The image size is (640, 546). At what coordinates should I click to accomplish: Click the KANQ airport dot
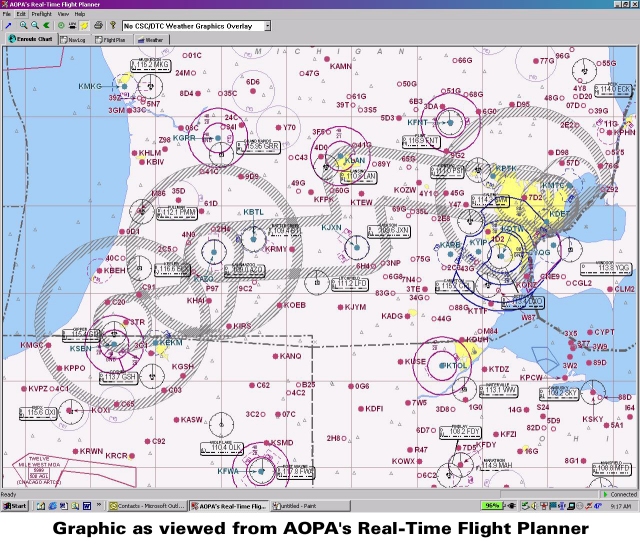point(275,356)
